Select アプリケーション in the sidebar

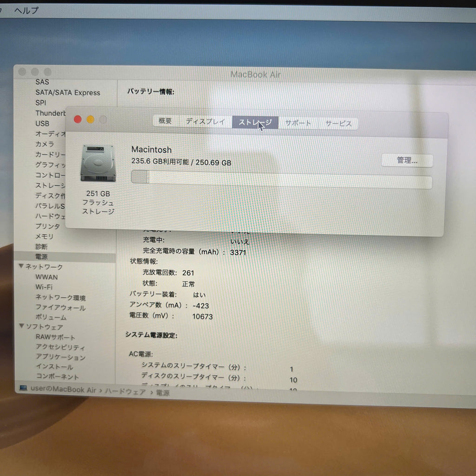tap(60, 357)
